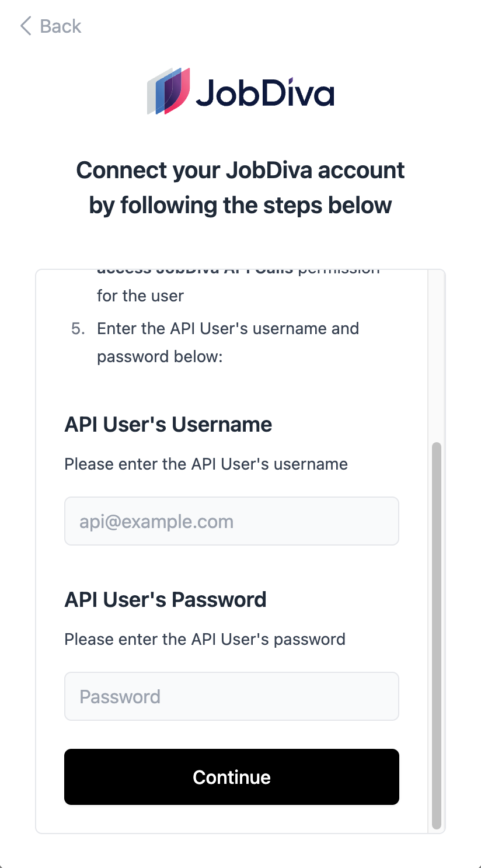Click the "API User's Password" heading label
Screen dimensions: 481x868
coord(165,599)
